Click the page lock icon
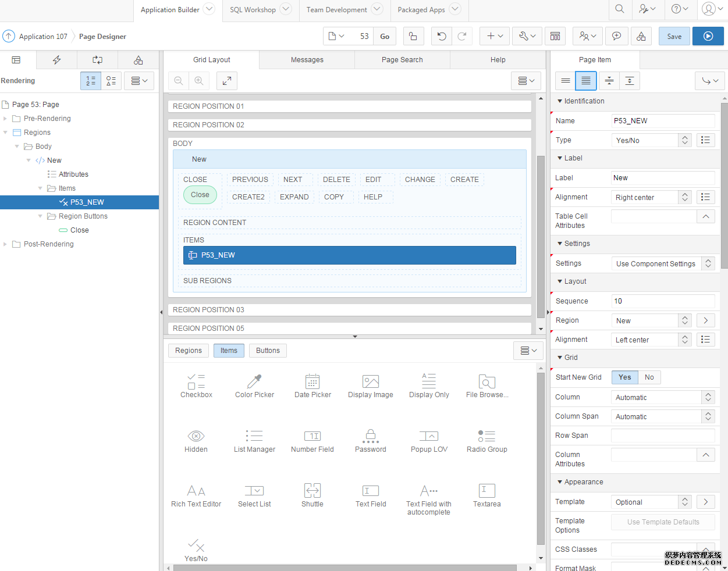728x571 pixels. 413,36
